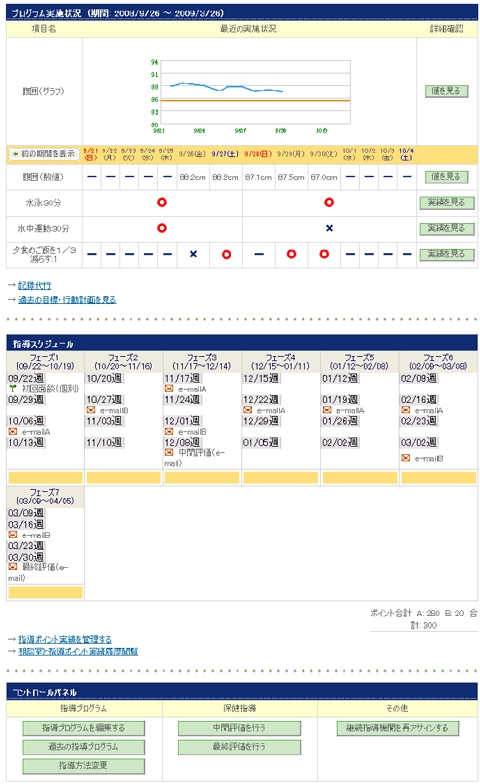Select the フェーズ4 column header
Viewport: 480px width, 784px height.
point(280,362)
